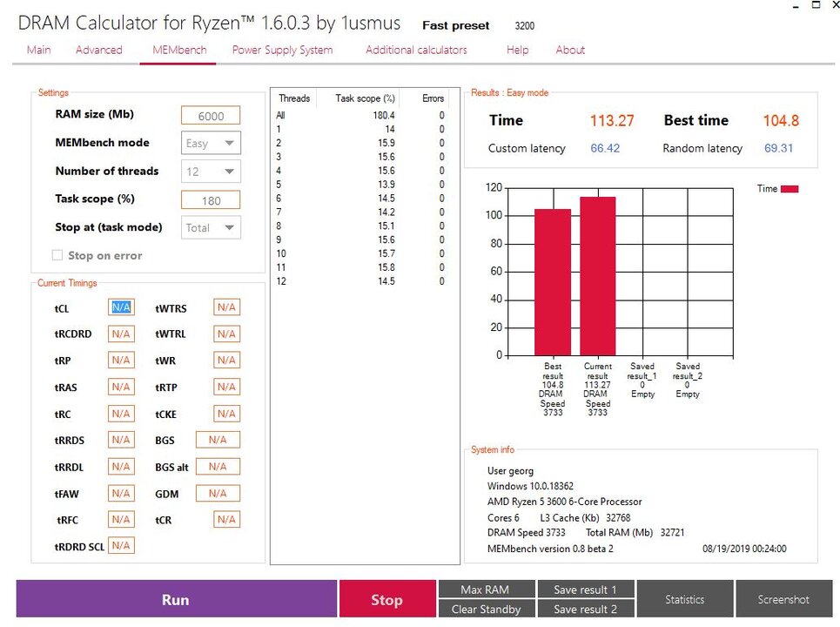The width and height of the screenshot is (840, 627).
Task: Start the benchmark with Run button
Action: [x=176, y=599]
